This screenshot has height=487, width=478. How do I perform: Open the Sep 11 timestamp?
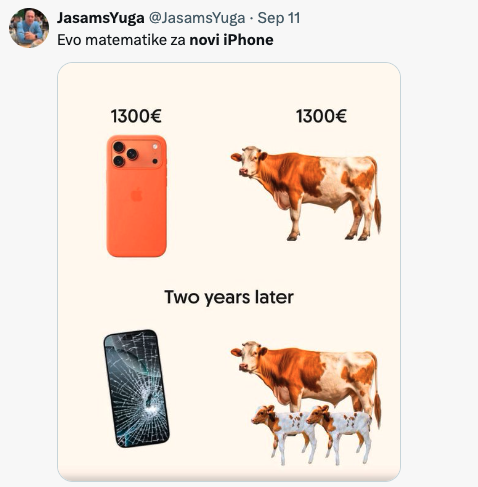(279, 18)
